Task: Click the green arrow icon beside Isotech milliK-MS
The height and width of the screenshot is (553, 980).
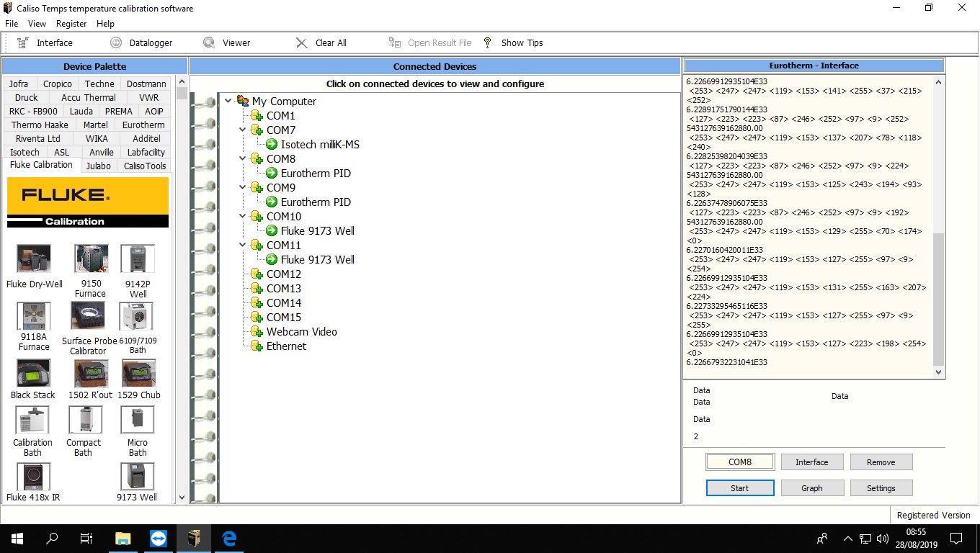Action: [272, 145]
